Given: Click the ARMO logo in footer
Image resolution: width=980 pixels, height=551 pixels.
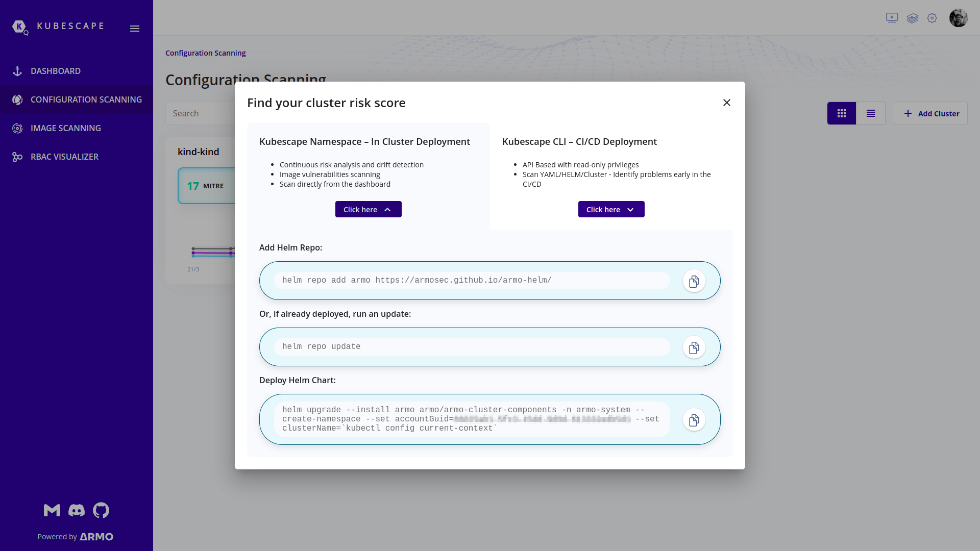Looking at the screenshot, I should point(96,537).
